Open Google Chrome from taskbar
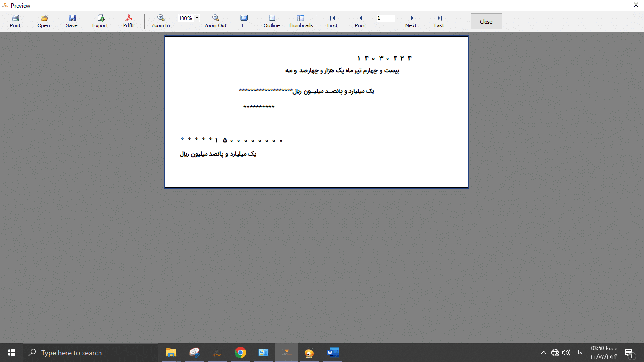Screen dimensions: 644x362 [x=240, y=353]
